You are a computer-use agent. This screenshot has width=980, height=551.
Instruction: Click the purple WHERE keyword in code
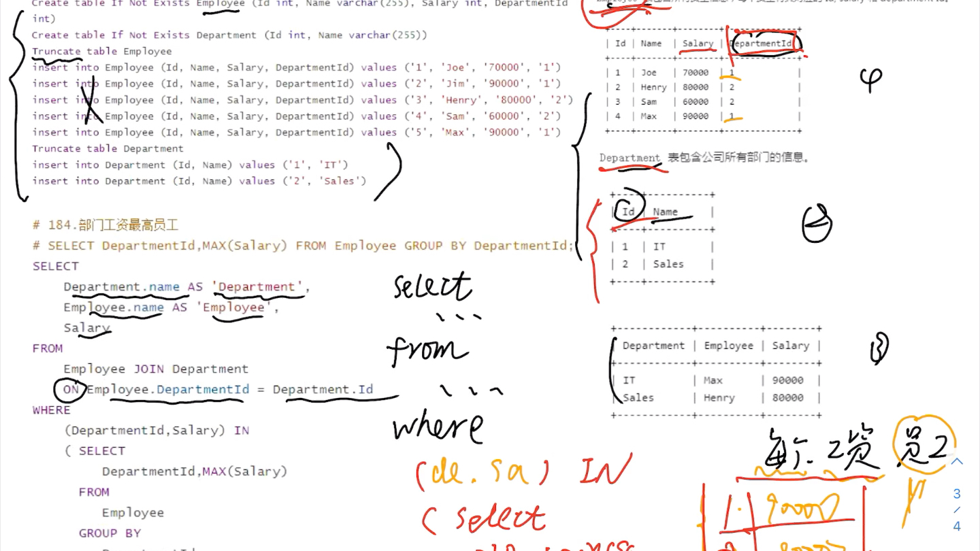(x=52, y=410)
